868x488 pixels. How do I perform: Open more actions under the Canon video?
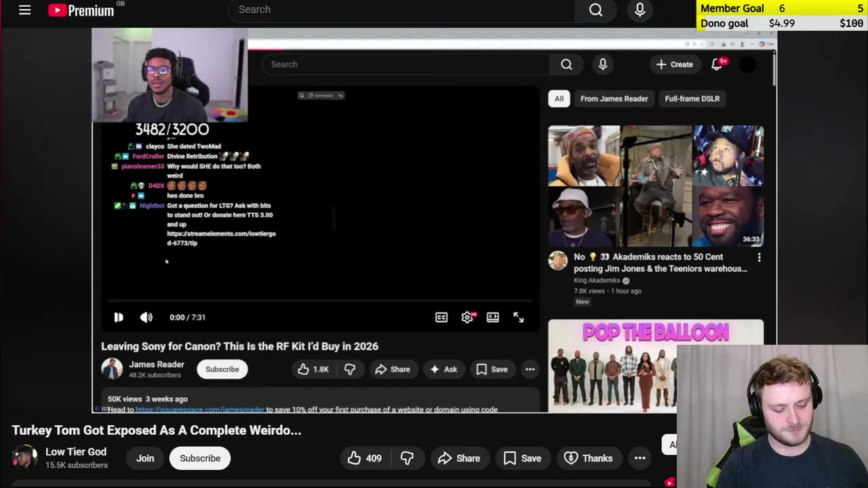pos(530,369)
